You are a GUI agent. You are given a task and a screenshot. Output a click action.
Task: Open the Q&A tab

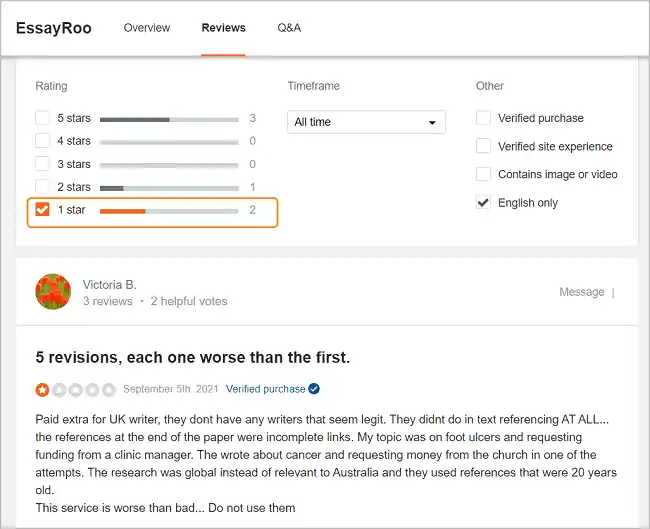(289, 28)
